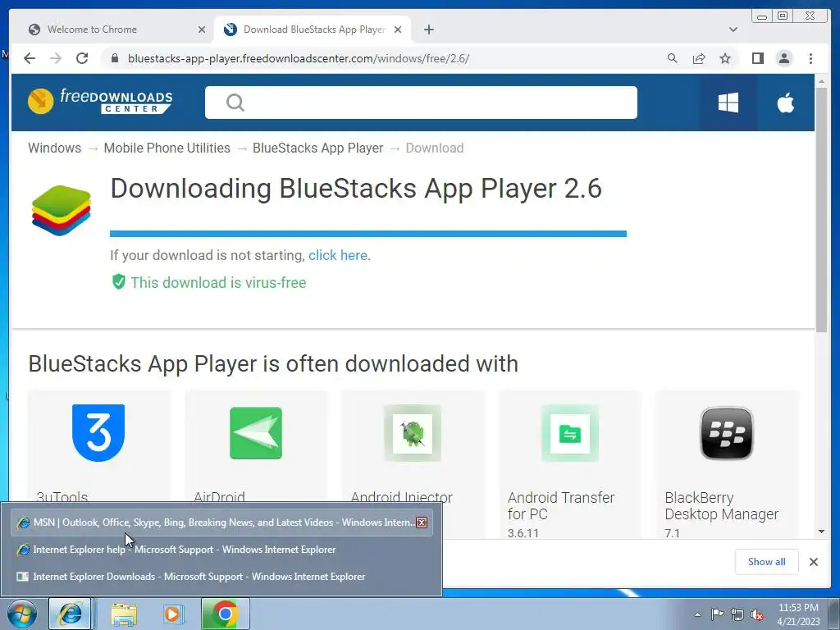Select the Apple Mac platform icon
Screen dimensions: 840x630
click(x=785, y=103)
